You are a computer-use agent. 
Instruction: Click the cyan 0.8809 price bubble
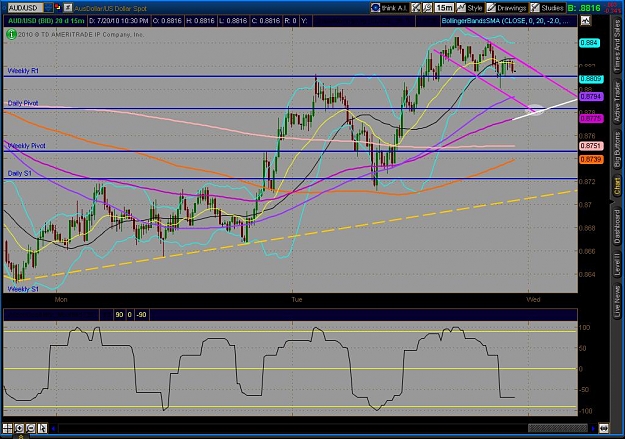pos(591,79)
